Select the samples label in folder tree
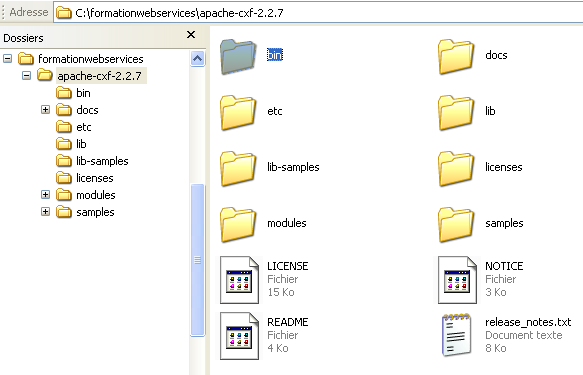This screenshot has width=583, height=375. click(95, 212)
